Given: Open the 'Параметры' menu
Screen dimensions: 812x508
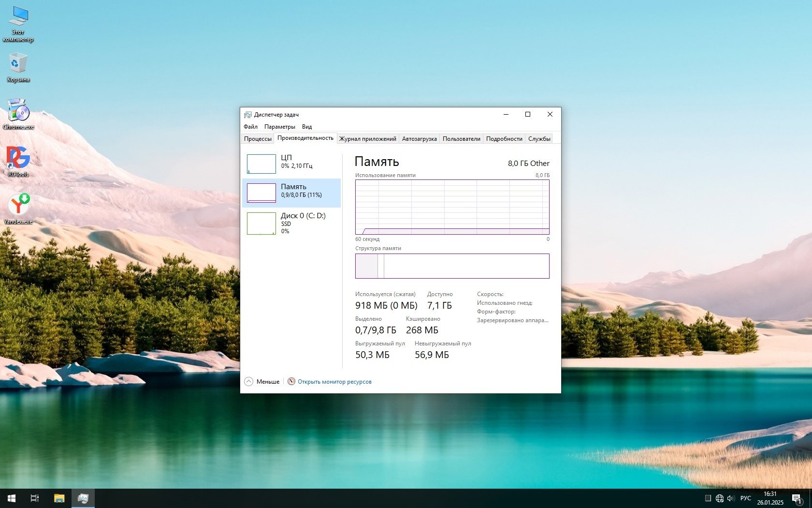Looking at the screenshot, I should (279, 127).
